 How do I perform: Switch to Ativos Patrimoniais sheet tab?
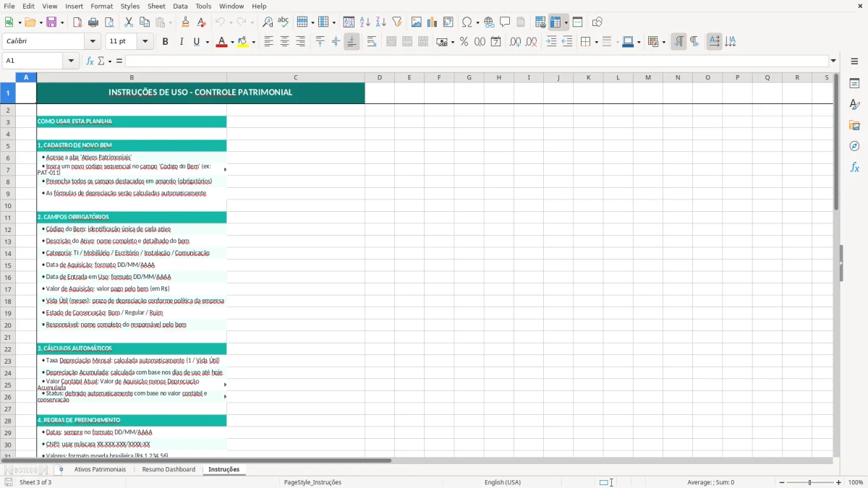100,469
